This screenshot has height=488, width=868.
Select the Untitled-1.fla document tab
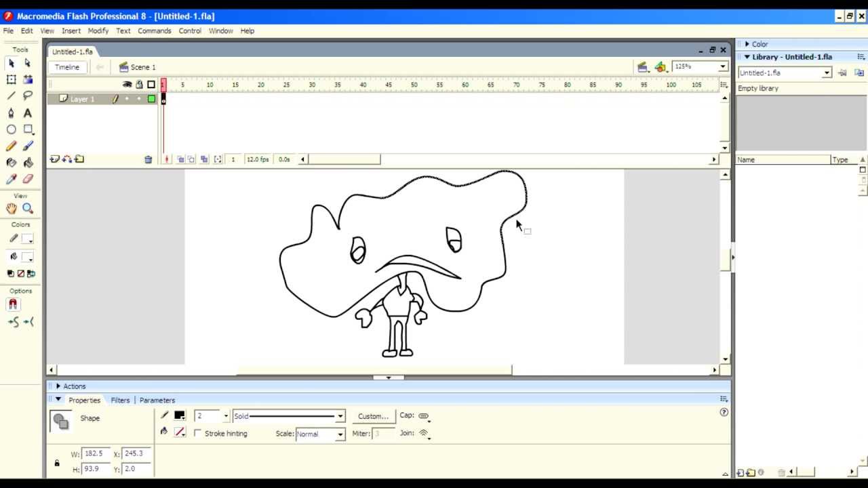(73, 52)
